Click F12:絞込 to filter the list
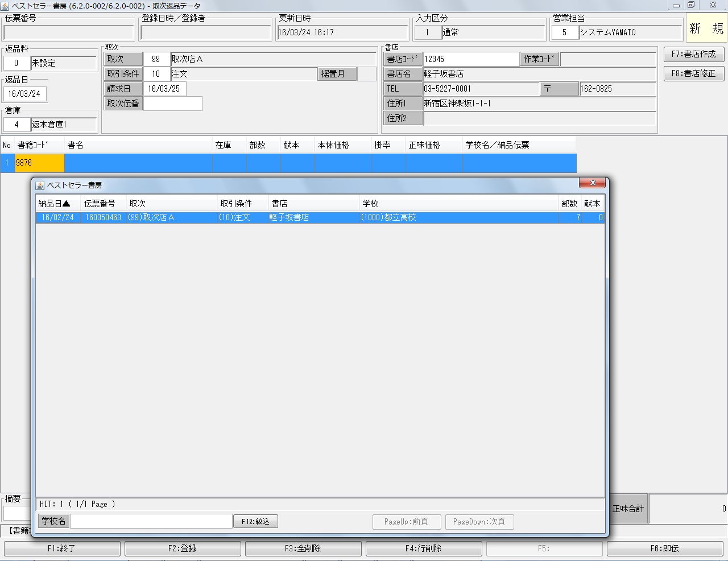The image size is (728, 561). click(255, 521)
